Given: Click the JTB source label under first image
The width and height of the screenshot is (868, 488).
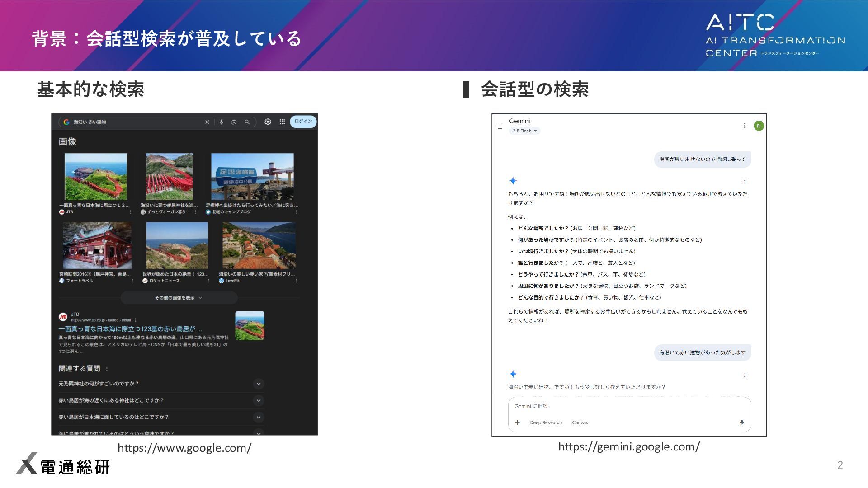Looking at the screenshot, I should pyautogui.click(x=69, y=212).
